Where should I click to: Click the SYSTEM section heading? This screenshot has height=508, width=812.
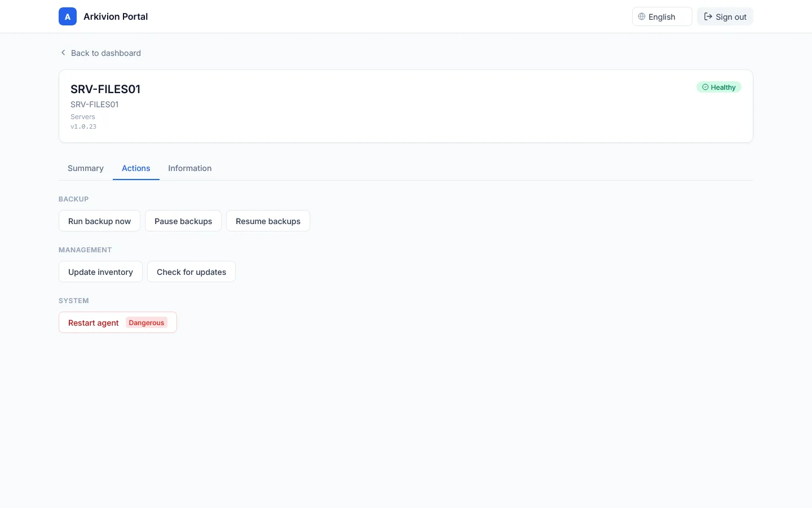coord(74,300)
